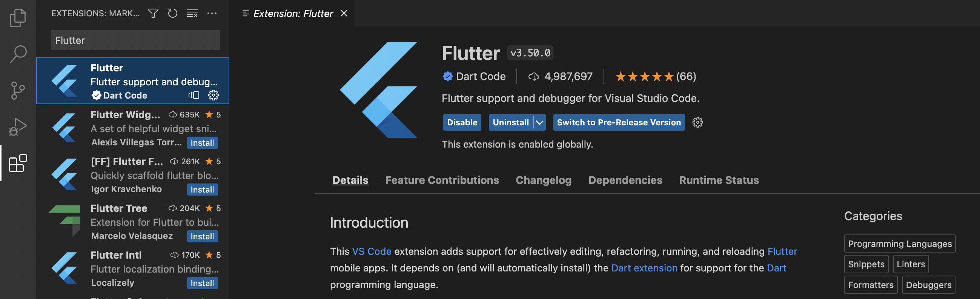Click the Formatters category tag
This screenshot has height=299, width=980.
pyautogui.click(x=871, y=285)
